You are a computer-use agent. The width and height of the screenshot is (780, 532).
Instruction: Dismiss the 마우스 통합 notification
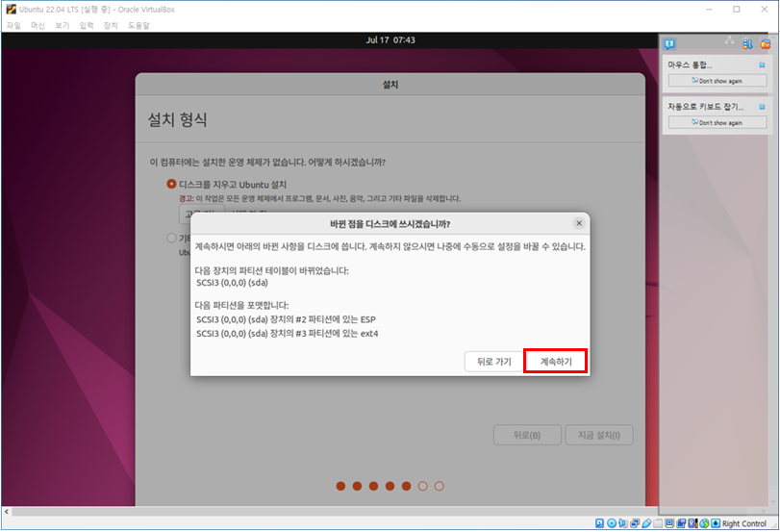(762, 65)
